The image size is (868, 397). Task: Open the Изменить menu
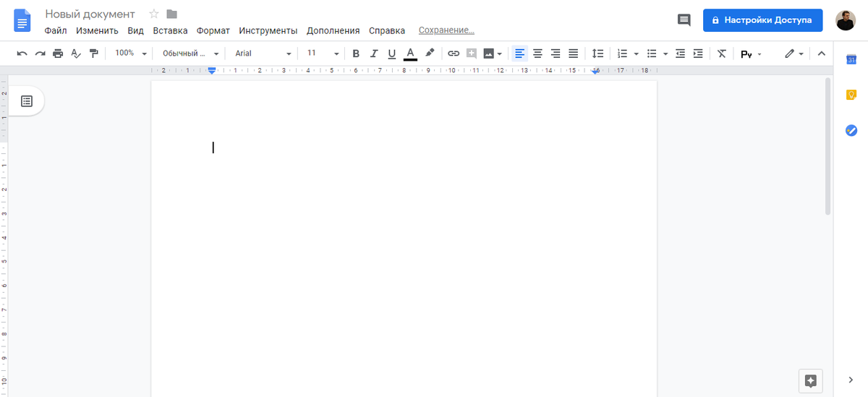[97, 30]
